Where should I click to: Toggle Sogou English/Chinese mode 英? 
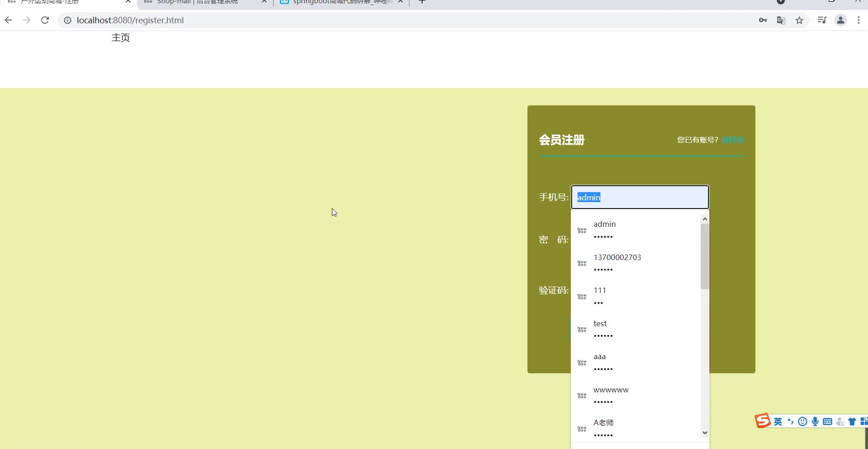[778, 422]
